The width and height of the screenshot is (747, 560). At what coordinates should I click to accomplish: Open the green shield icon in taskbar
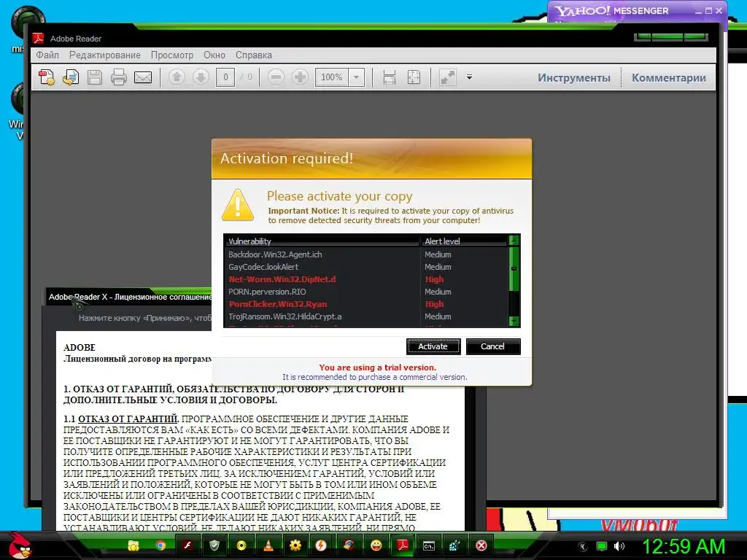[x=214, y=545]
